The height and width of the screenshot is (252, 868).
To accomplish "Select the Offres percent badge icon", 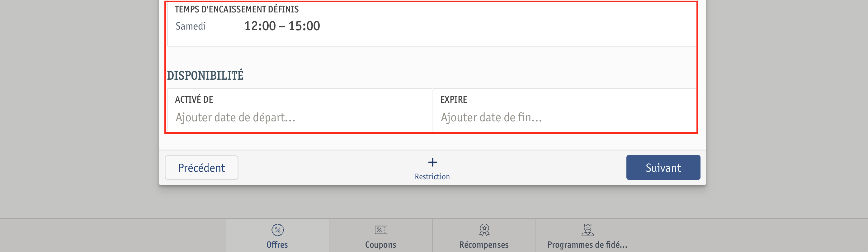I will tap(277, 230).
